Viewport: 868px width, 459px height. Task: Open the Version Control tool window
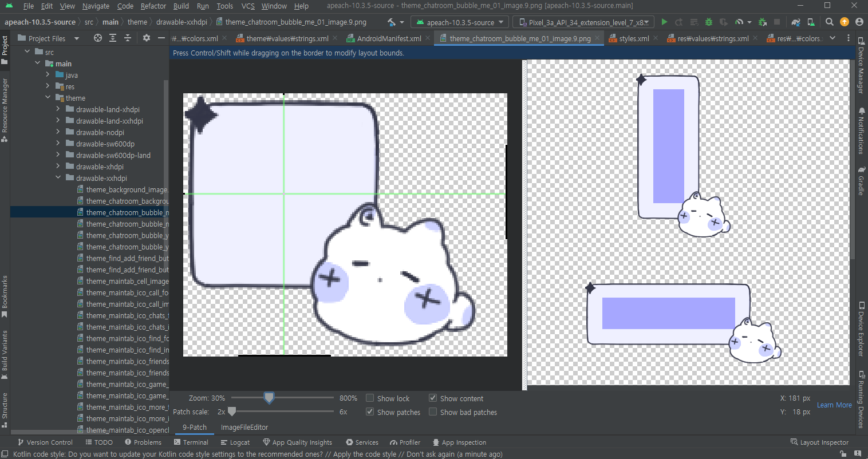click(x=45, y=442)
